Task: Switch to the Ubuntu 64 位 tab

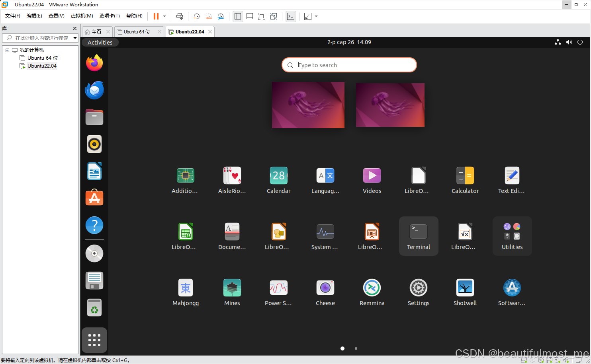Action: [x=136, y=31]
